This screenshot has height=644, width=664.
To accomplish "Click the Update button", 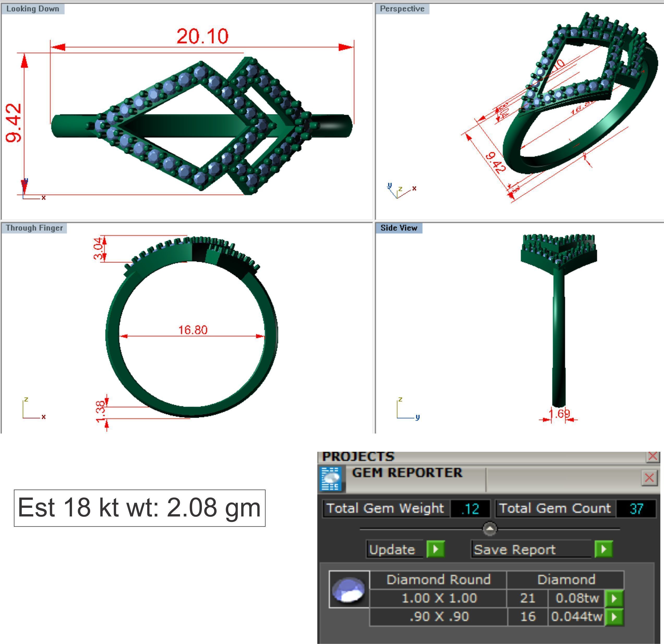I will click(x=395, y=550).
